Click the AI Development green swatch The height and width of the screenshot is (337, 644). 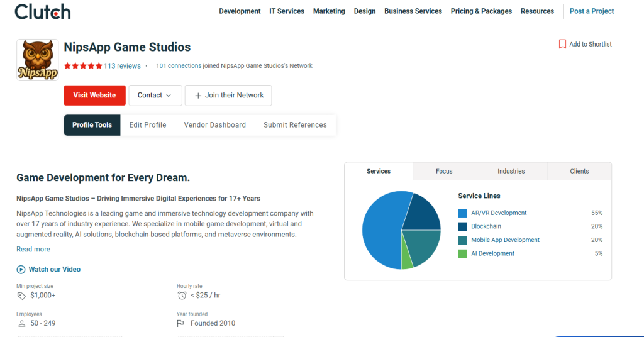pyautogui.click(x=462, y=253)
